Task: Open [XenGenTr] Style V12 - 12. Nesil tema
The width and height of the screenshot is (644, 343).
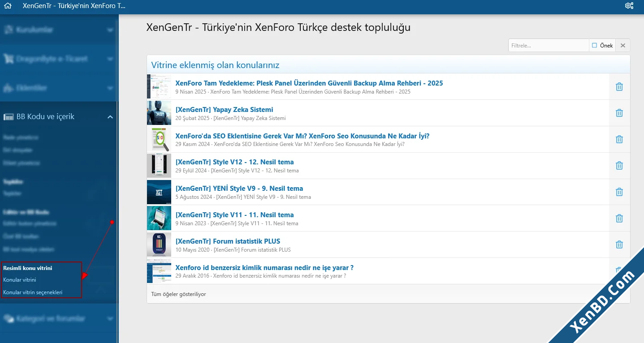Action: pyautogui.click(x=234, y=162)
